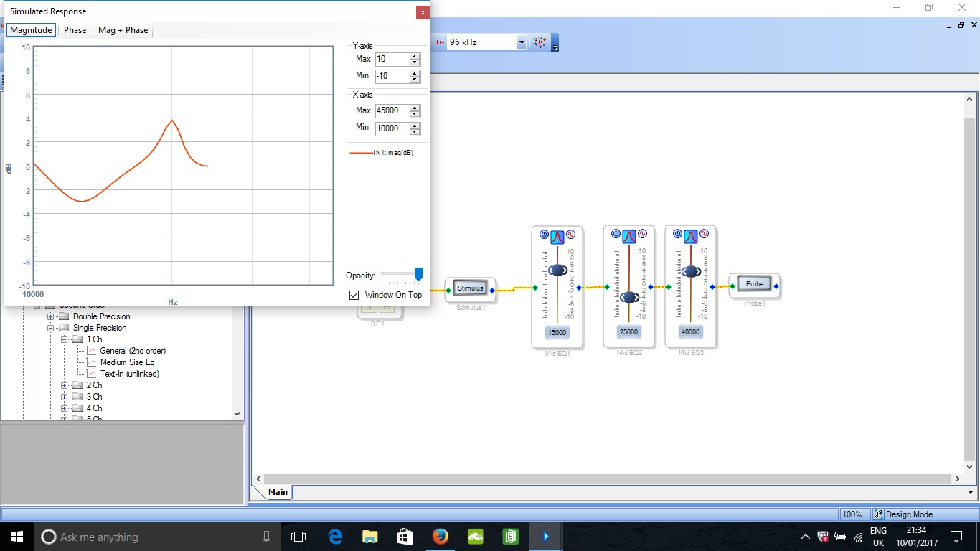Switch to the Phase tab
980x551 pixels.
(x=75, y=30)
